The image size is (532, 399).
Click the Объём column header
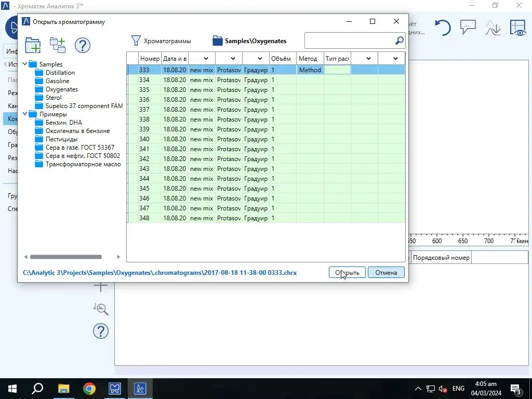[283, 59]
